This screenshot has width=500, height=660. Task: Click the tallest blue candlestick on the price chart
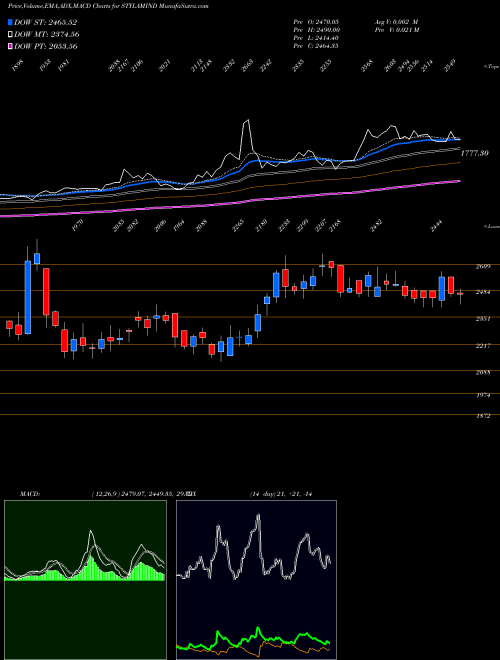click(x=28, y=297)
